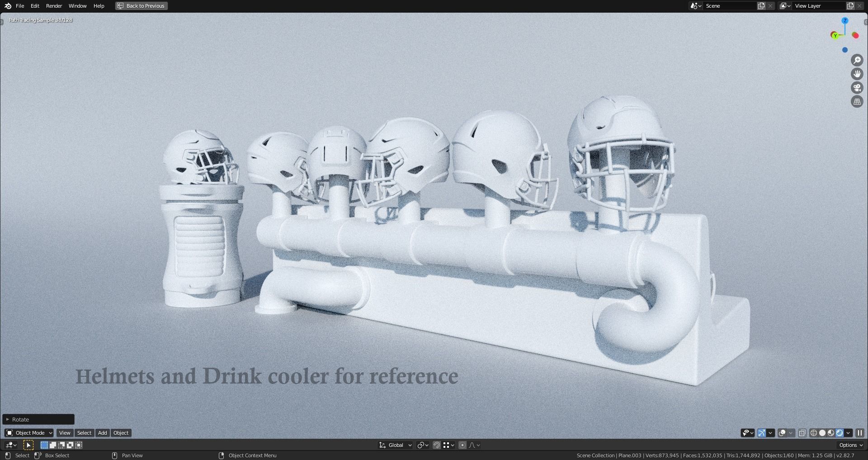Click the red X axis gizmo handle
This screenshot has height=460, width=868.
[855, 35]
